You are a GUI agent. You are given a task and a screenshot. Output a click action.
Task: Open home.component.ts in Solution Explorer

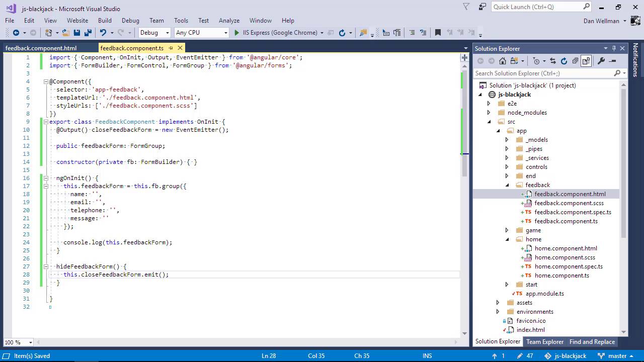click(561, 276)
